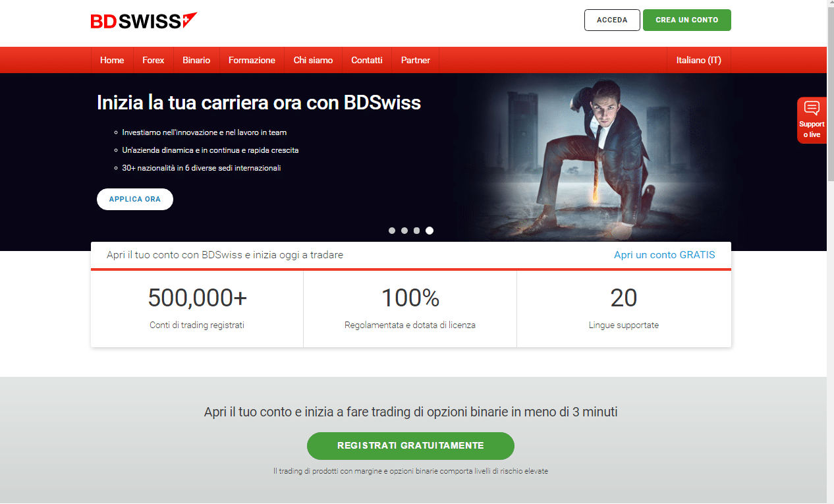This screenshot has width=834, height=504.
Task: Click 'Conti di trading registrati' text
Action: (197, 325)
